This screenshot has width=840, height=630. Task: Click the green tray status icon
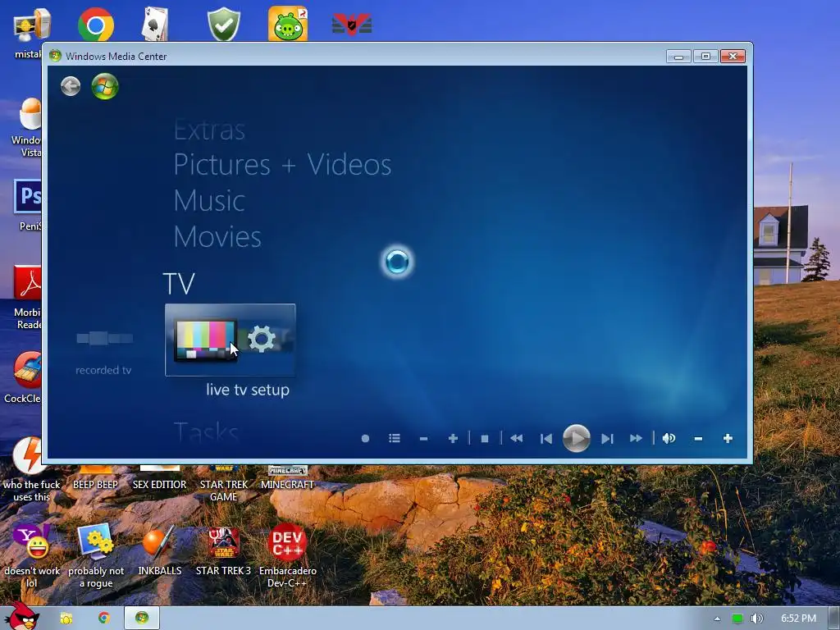(737, 619)
